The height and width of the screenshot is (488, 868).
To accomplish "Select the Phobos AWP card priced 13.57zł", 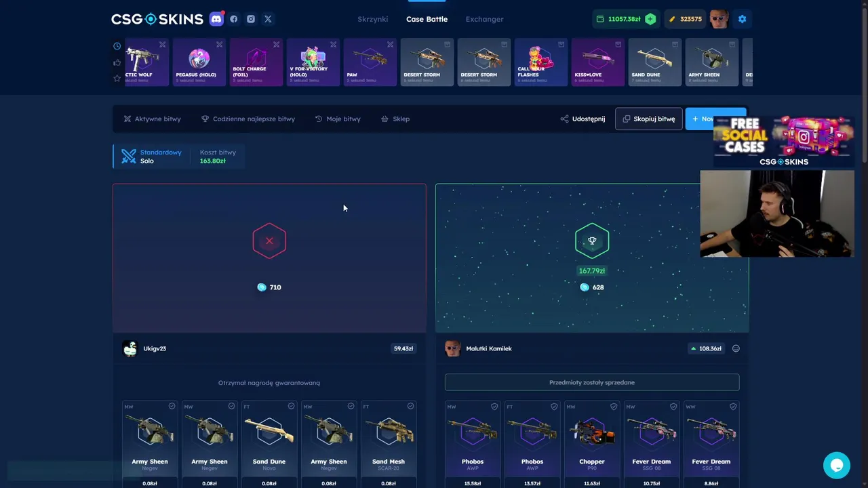I will [x=532, y=444].
